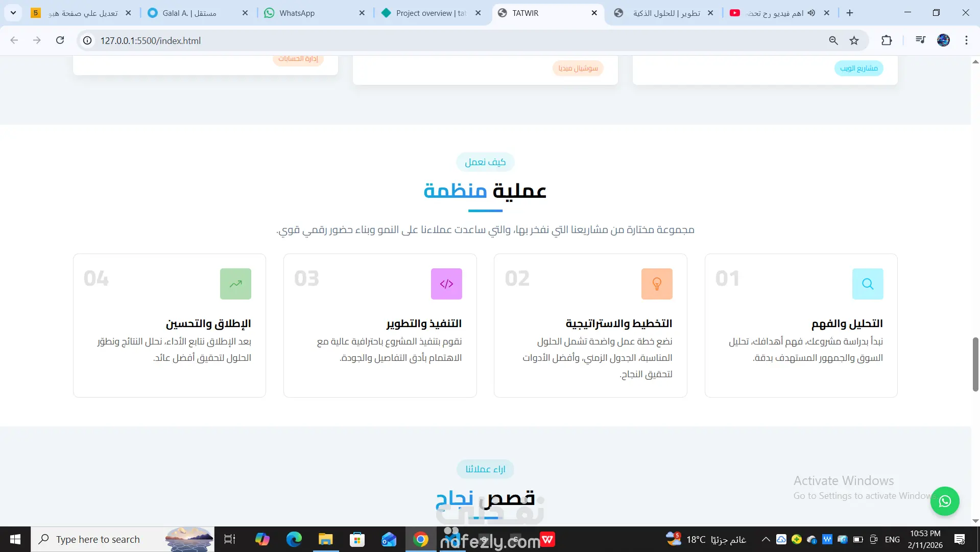Screen dimensions: 980x552
Task: Go back to previous page
Action: [14, 40]
